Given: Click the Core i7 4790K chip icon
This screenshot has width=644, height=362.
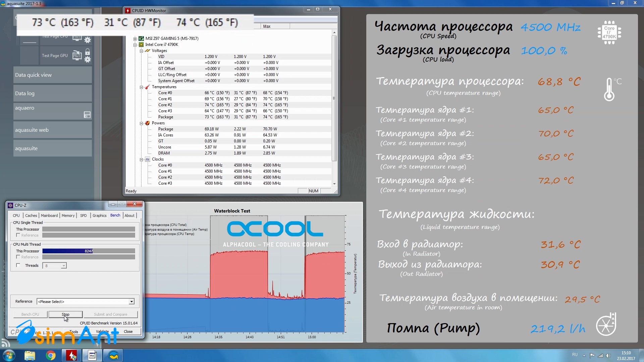Looking at the screenshot, I should [x=609, y=33].
